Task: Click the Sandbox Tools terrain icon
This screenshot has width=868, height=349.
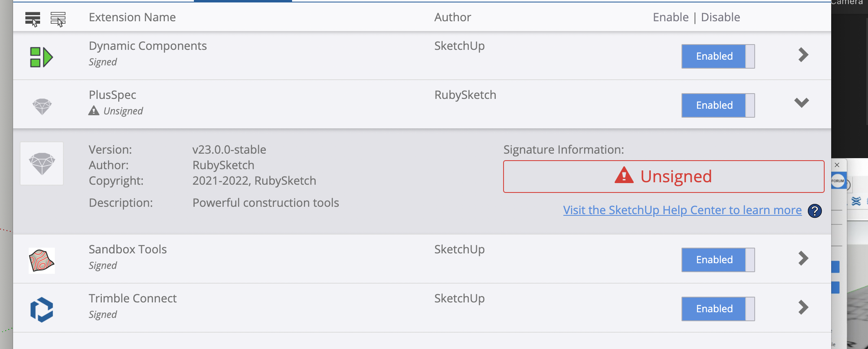Action: point(41,261)
